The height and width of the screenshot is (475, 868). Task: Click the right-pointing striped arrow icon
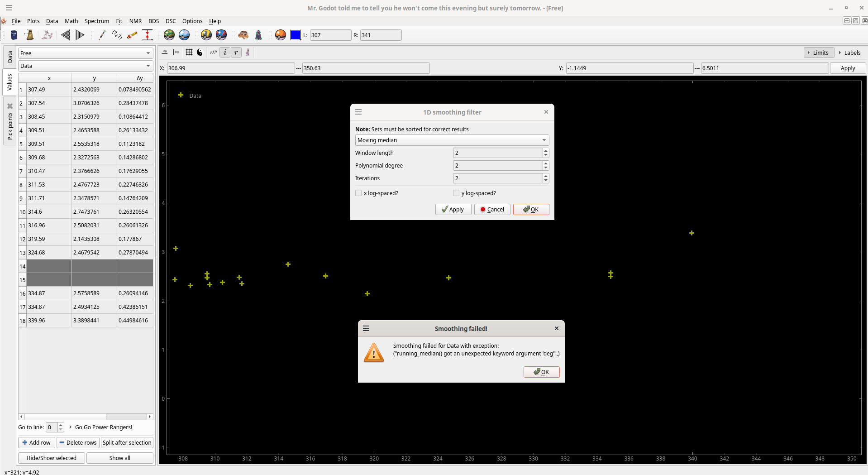[x=80, y=35]
